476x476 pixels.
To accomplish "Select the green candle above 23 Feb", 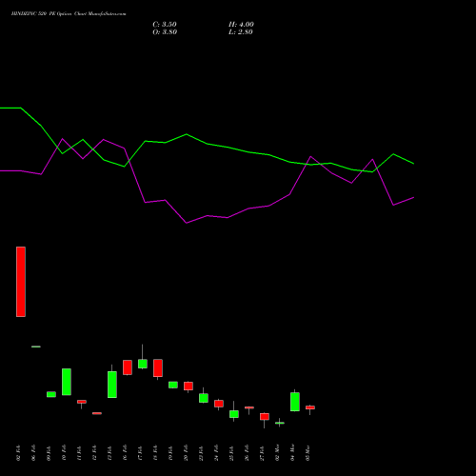I will point(204,398).
